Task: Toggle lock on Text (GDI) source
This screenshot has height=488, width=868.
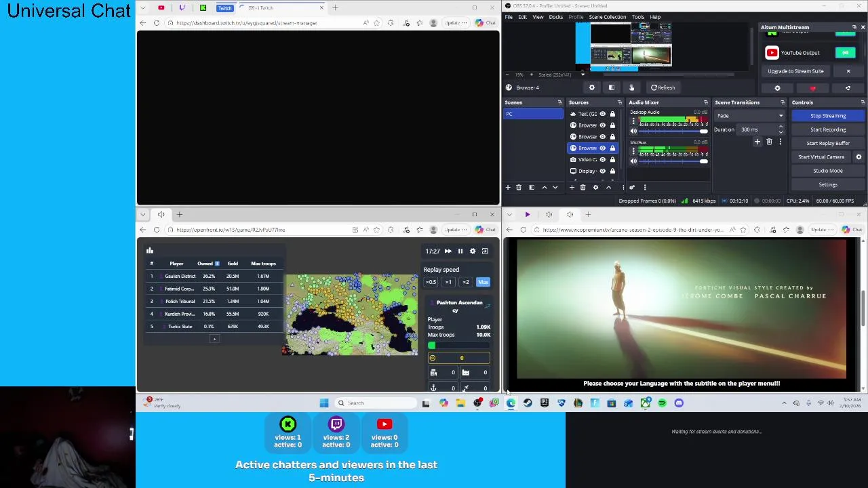Action: click(612, 114)
